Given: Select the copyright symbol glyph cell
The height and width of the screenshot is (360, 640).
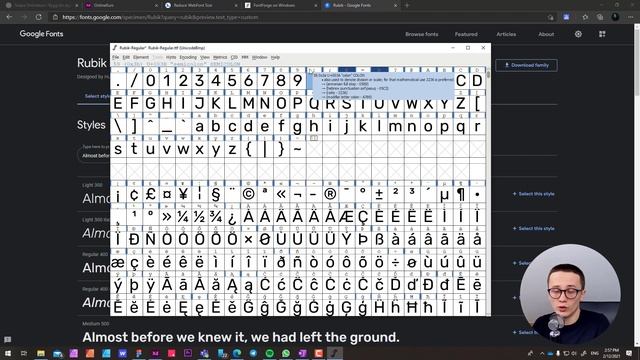Looking at the screenshot, I should tap(249, 194).
